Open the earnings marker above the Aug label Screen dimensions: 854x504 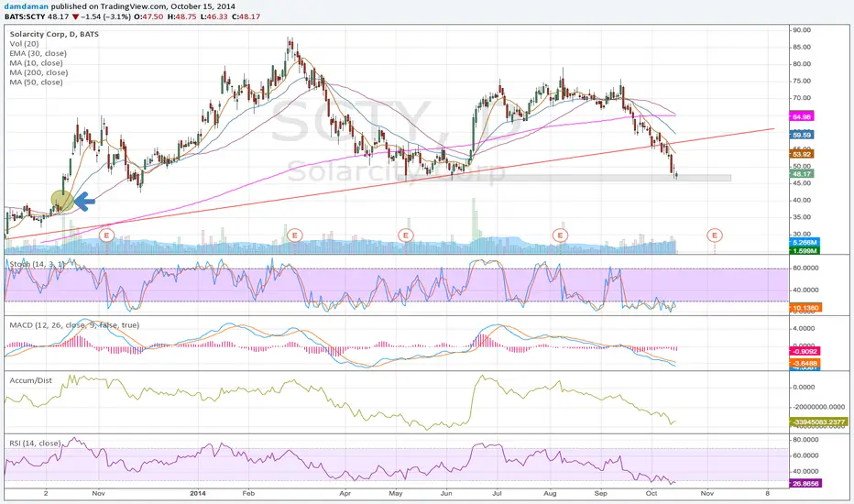(560, 236)
